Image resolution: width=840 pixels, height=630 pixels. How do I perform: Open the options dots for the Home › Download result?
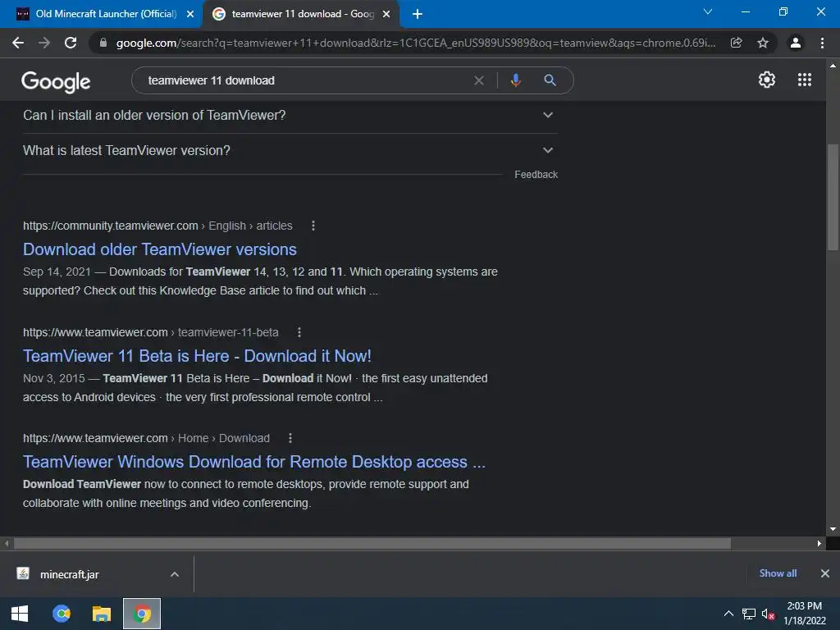(x=290, y=438)
